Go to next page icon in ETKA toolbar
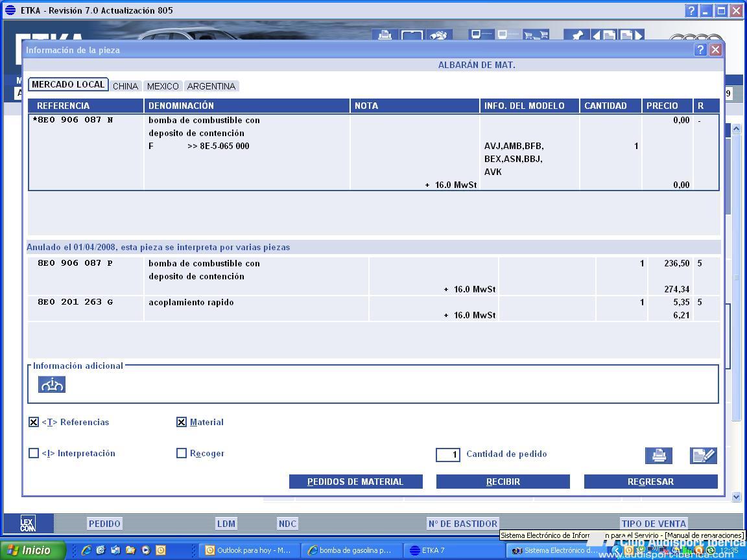The height and width of the screenshot is (560, 747). click(631, 35)
